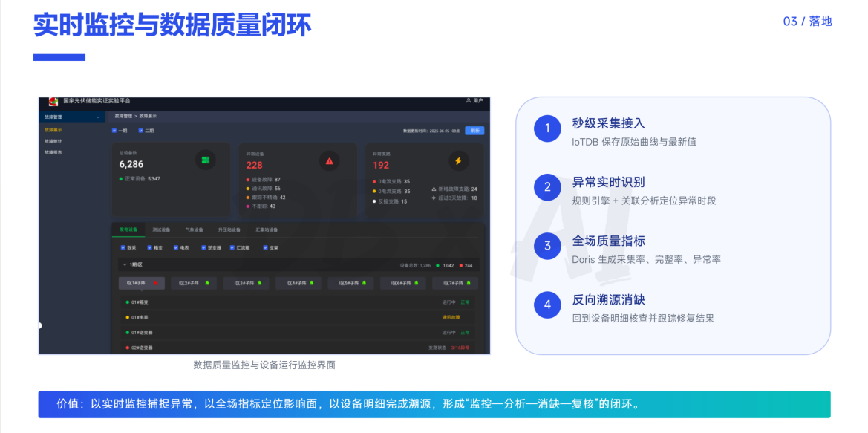Click the yellow status dot of 01#电表
Viewport: 868px width, 433px height.
pos(127,317)
